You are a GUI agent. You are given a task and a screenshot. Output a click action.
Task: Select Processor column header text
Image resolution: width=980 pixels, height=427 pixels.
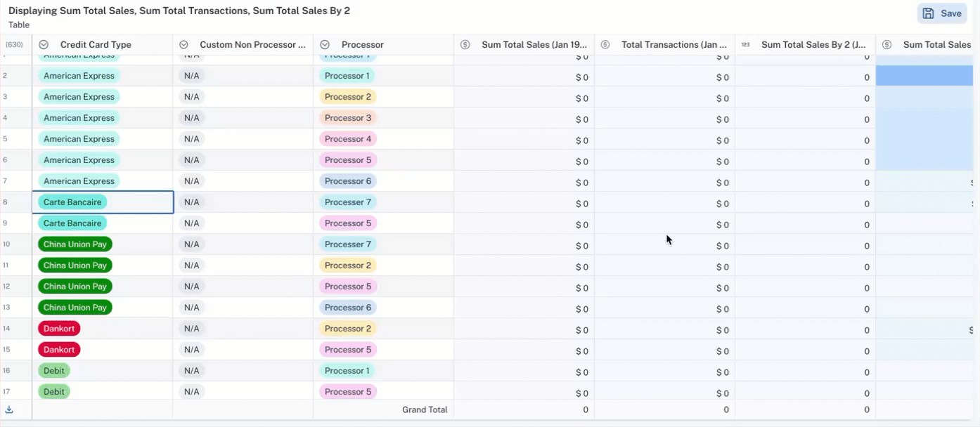(x=363, y=45)
